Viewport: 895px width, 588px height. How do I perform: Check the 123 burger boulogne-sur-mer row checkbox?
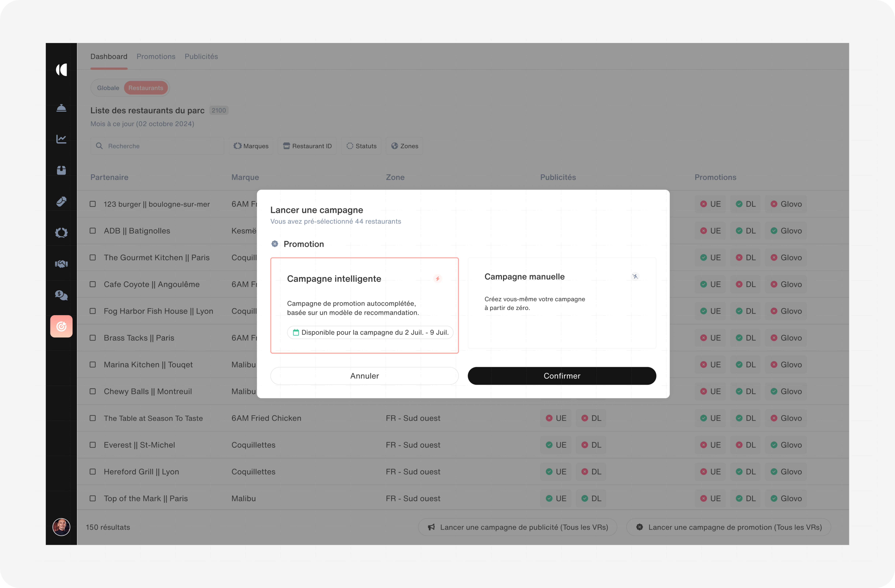[93, 204]
